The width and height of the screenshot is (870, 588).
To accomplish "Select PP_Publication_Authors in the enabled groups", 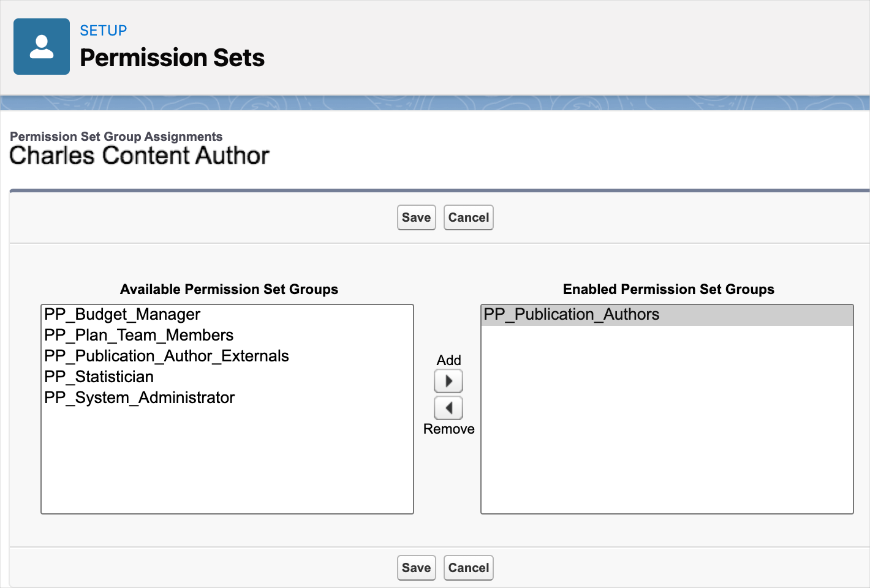I will point(571,314).
